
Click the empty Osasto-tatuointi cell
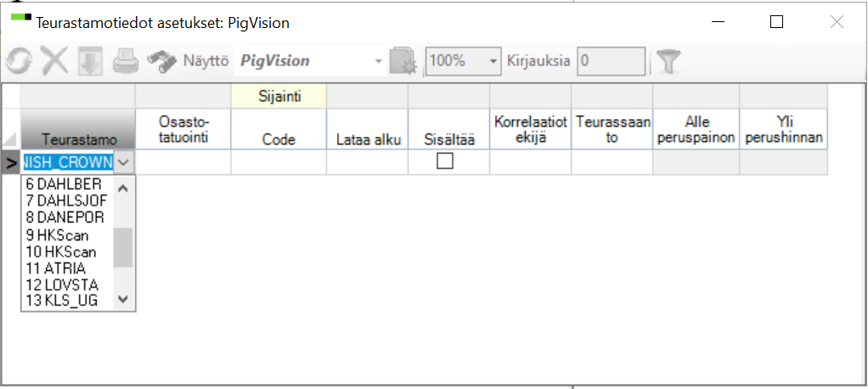coord(183,162)
